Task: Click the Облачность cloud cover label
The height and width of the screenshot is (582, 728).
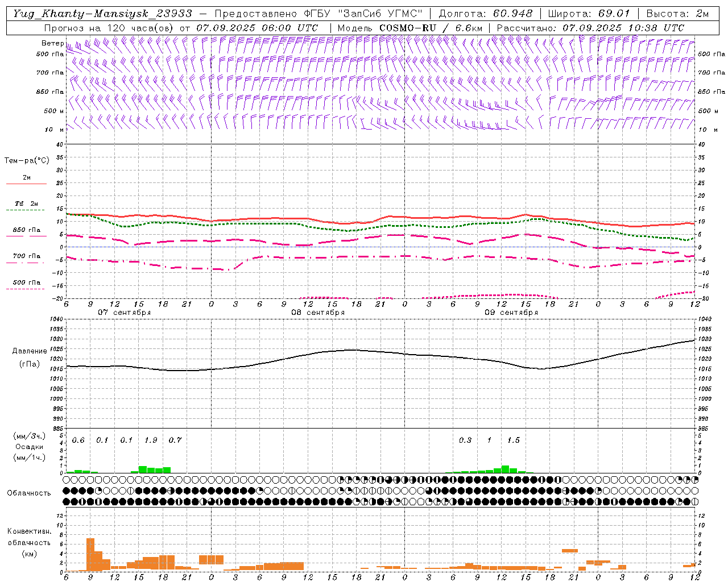Action: (29, 493)
